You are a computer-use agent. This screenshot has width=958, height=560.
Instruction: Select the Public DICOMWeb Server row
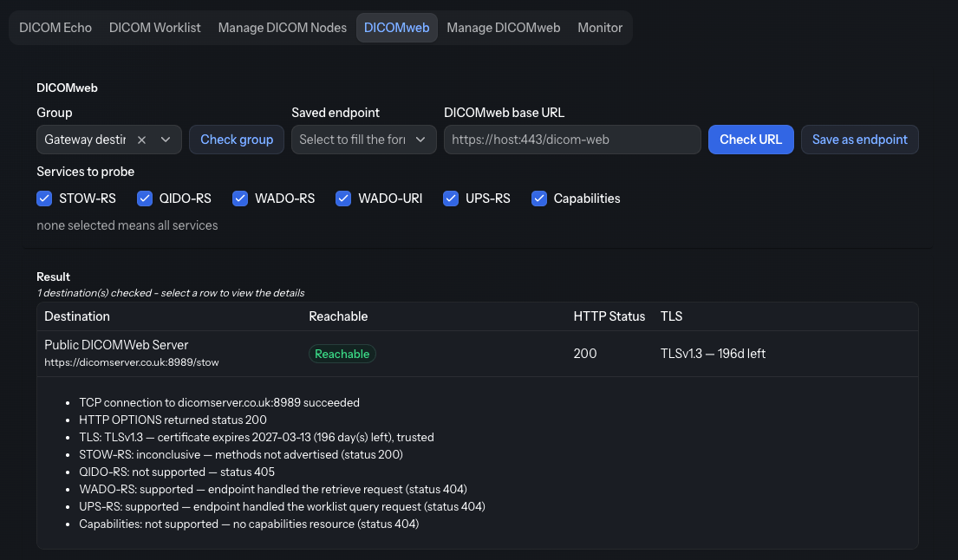click(x=478, y=354)
